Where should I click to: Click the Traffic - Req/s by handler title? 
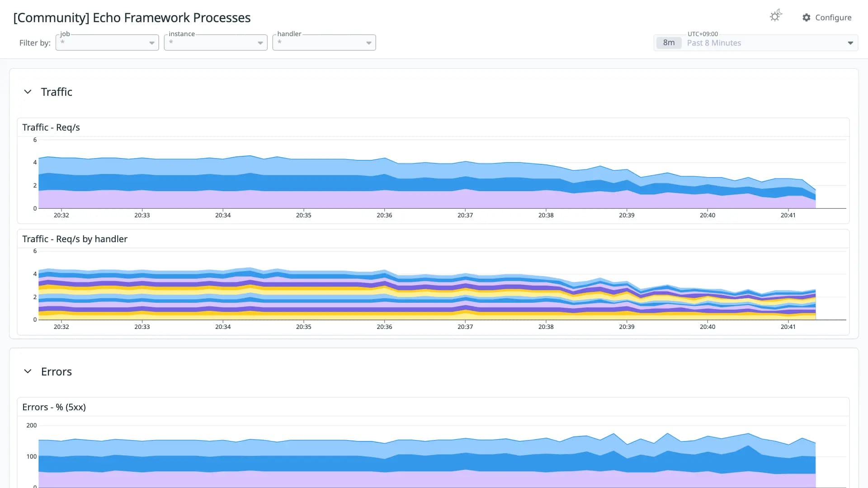[x=75, y=239]
